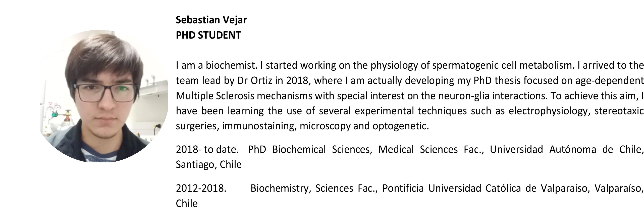Click the '2012-2018.' date label
The image size is (644, 210).
[201, 188]
